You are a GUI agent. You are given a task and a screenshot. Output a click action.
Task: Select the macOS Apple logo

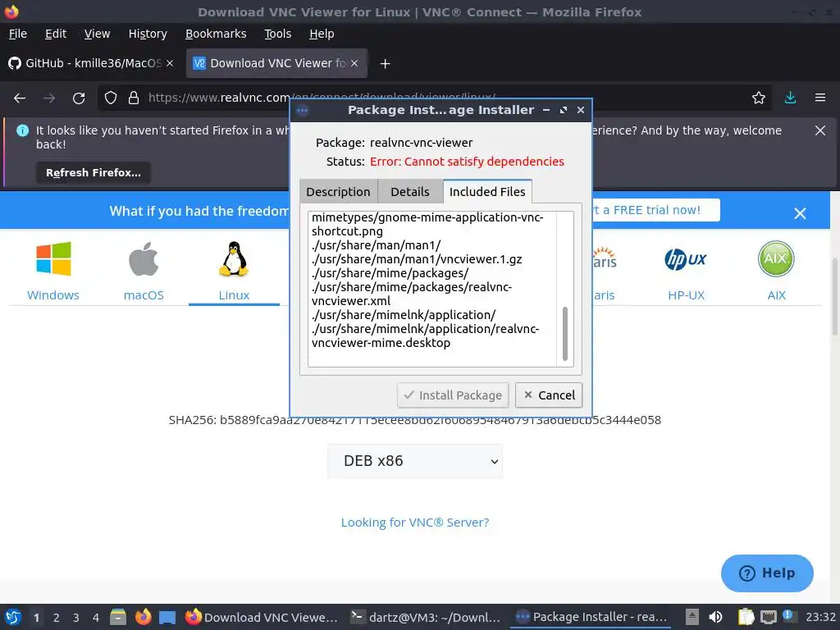144,258
